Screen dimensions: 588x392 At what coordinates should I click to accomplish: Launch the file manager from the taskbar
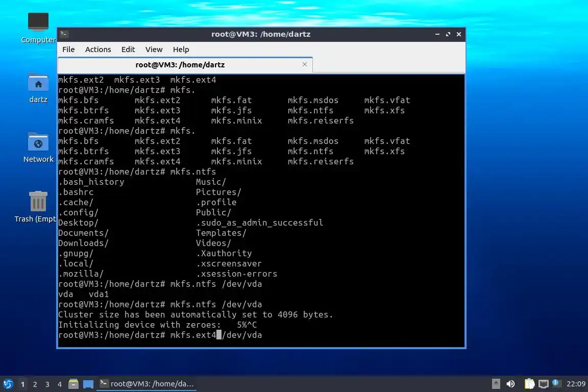(x=73, y=384)
